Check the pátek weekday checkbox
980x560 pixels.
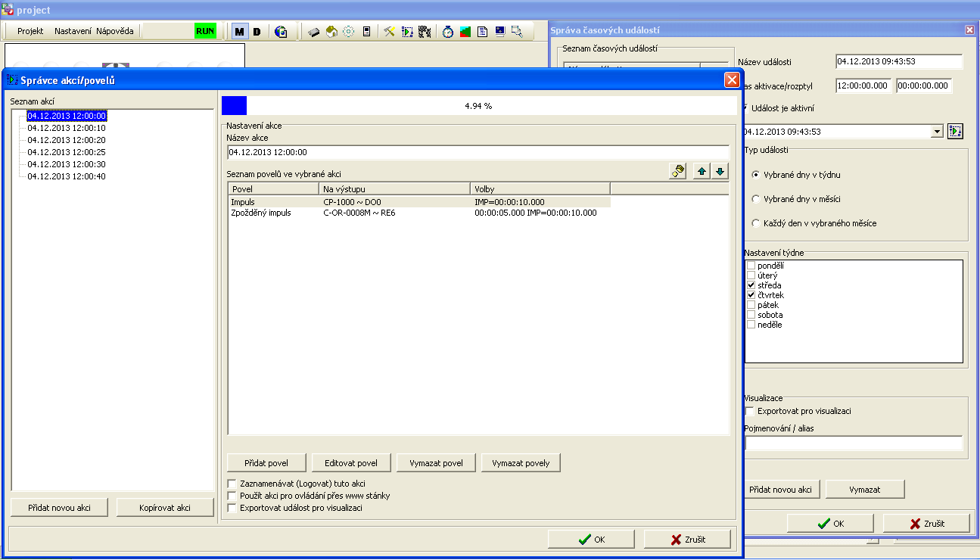click(751, 305)
